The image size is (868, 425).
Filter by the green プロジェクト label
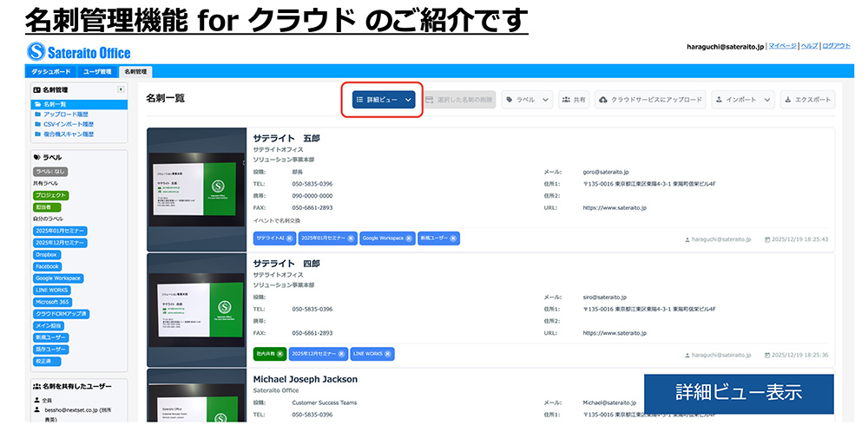(x=50, y=195)
